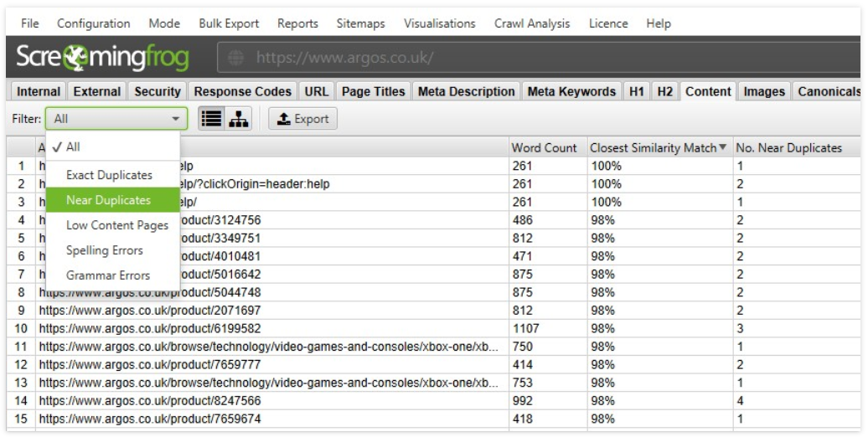Open the Help menu
868x442 pixels.
click(x=659, y=23)
